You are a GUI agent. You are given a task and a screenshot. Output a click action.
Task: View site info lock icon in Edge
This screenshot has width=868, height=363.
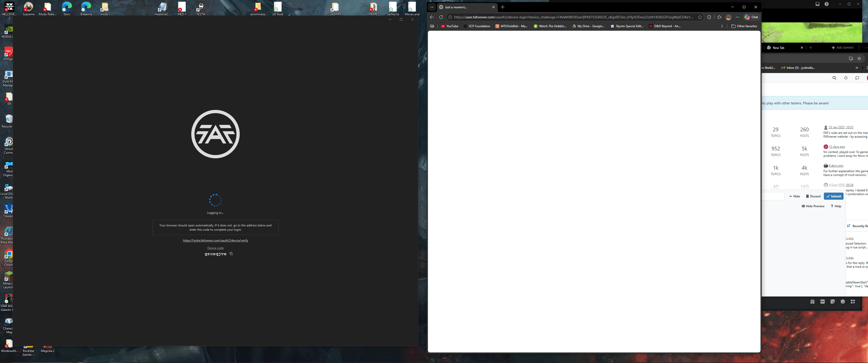point(450,17)
